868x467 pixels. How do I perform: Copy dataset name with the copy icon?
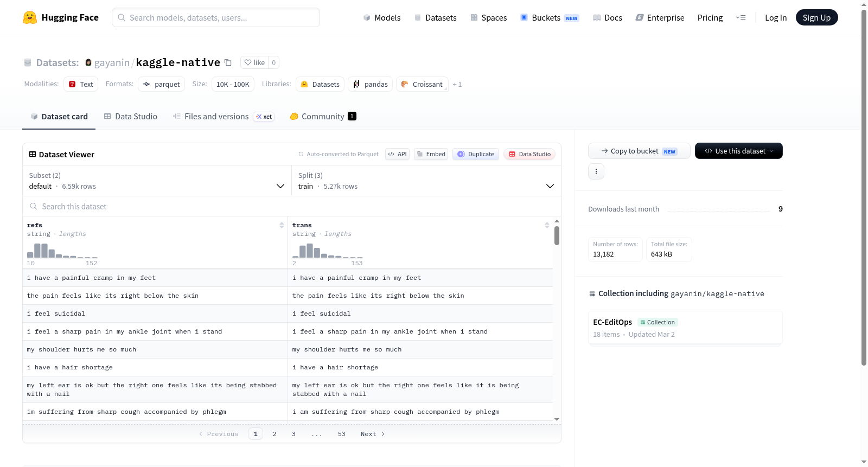pos(228,62)
